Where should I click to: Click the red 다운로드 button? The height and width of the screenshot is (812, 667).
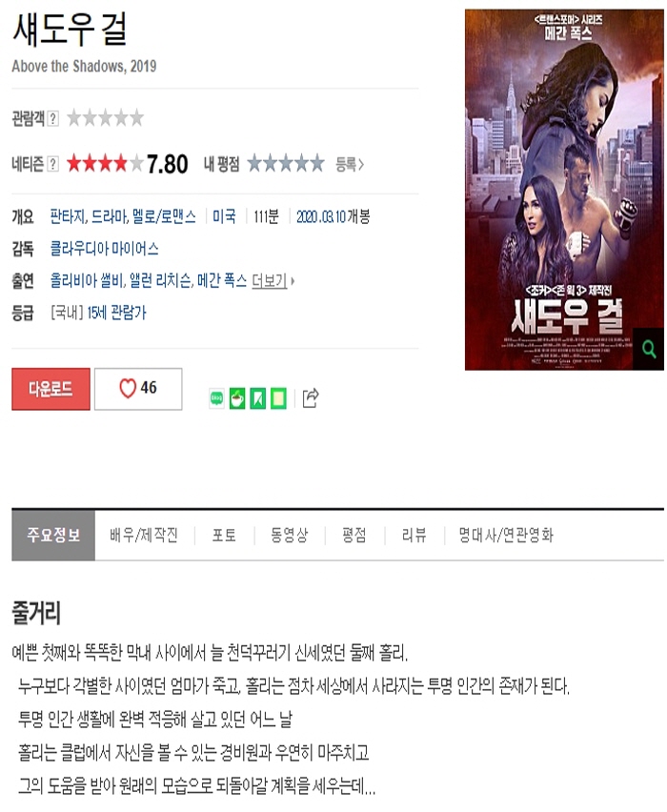(x=51, y=389)
